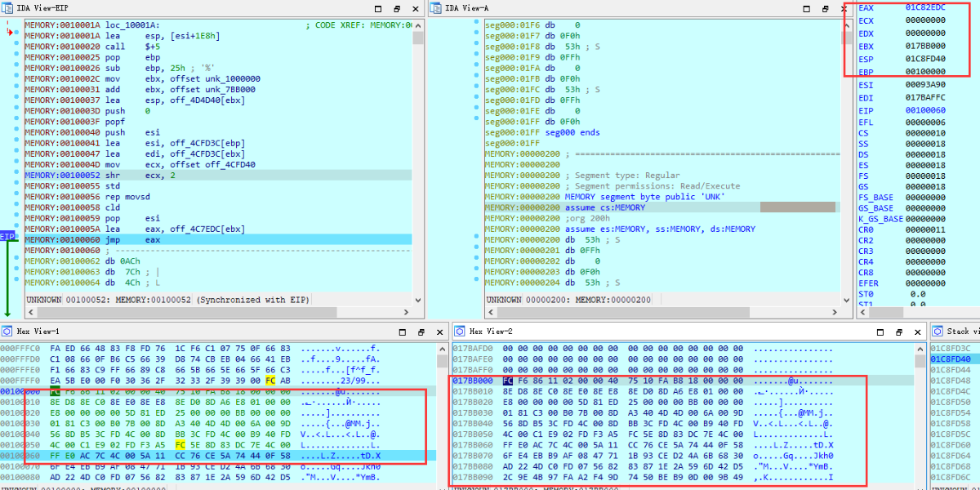Image resolution: width=980 pixels, height=490 pixels.
Task: Click the EIP marker in the gutter
Action: coord(7,236)
